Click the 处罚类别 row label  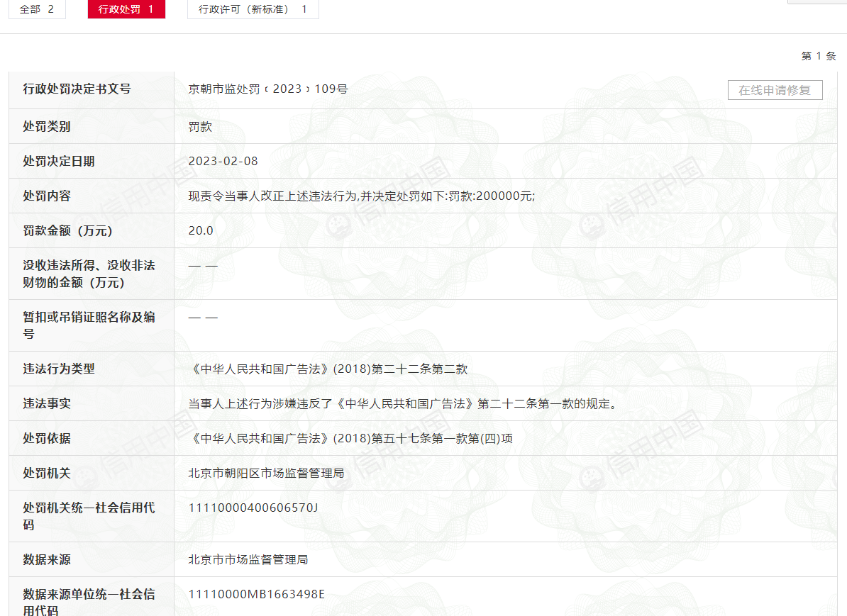point(47,127)
